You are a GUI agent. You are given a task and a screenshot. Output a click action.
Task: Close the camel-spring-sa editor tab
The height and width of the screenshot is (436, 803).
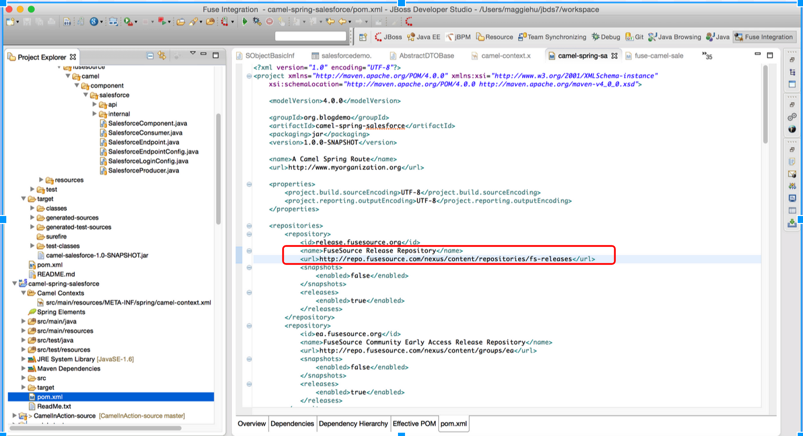coord(614,56)
